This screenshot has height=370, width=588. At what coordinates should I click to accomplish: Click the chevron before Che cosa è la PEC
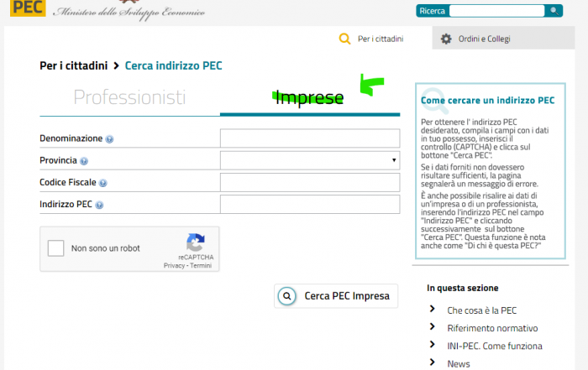[x=433, y=309]
